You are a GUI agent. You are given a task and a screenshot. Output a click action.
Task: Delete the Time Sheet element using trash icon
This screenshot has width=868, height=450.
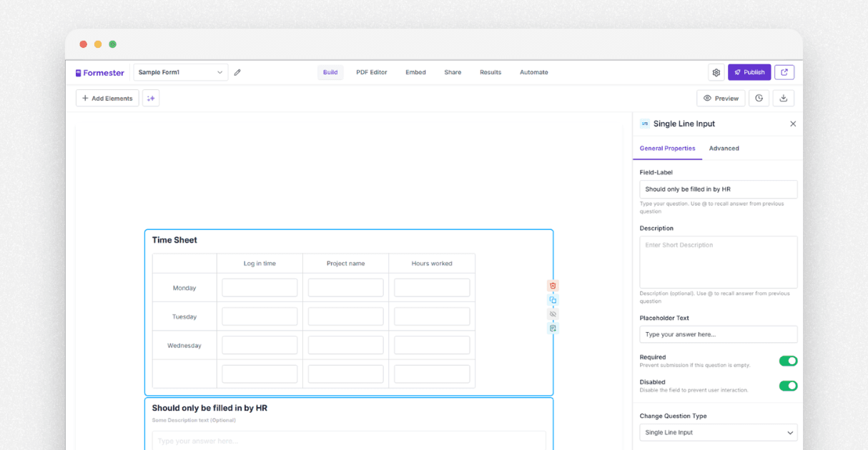click(553, 285)
